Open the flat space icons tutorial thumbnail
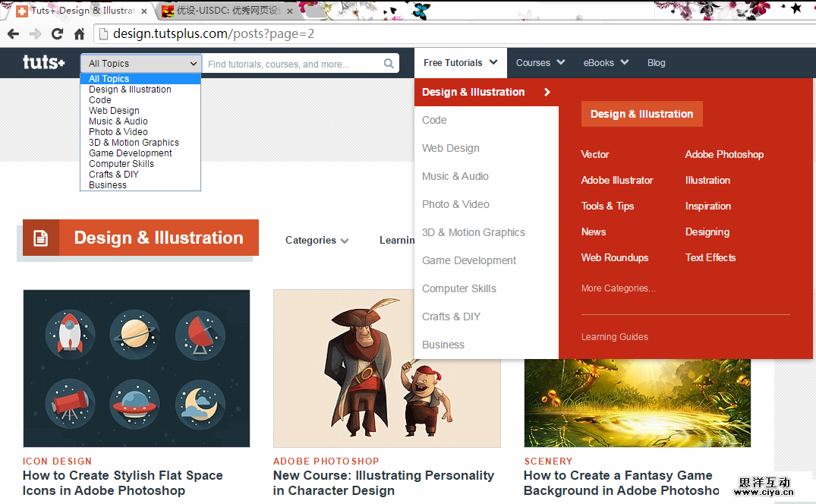816x504 pixels. (137, 368)
